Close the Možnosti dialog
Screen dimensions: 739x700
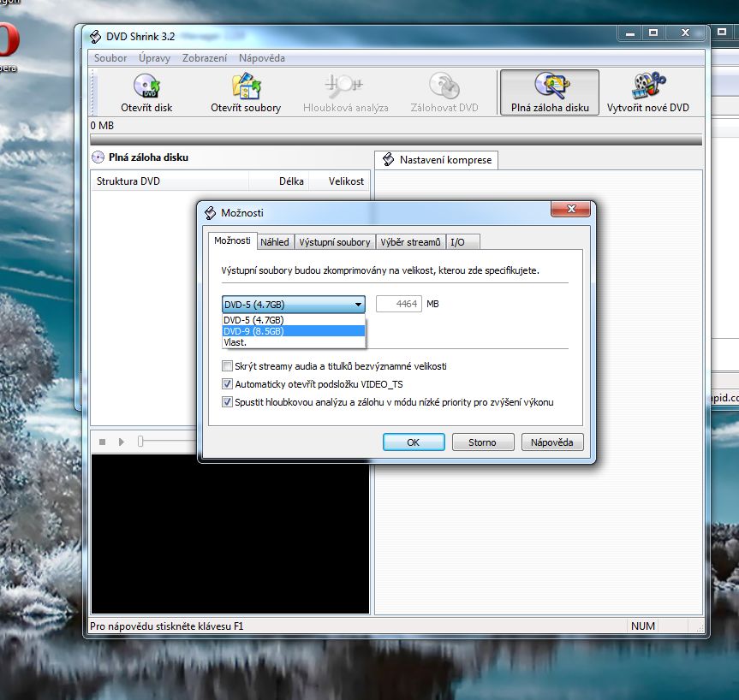pyautogui.click(x=571, y=209)
